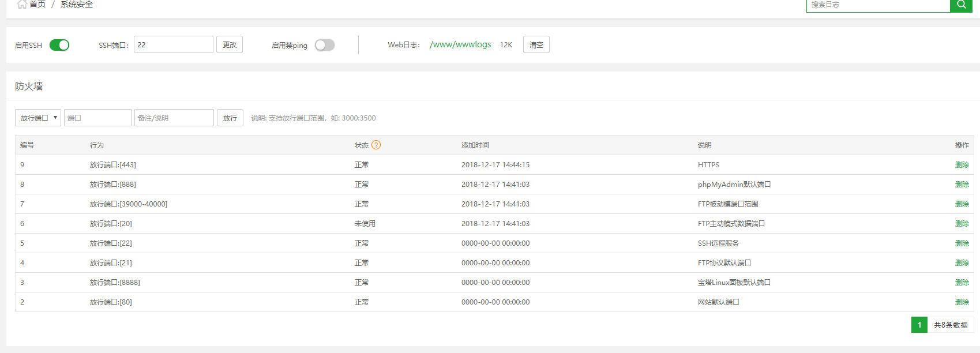Click the 系统安全 breadcrumb item
This screenshot has width=980, height=353.
point(77,4)
